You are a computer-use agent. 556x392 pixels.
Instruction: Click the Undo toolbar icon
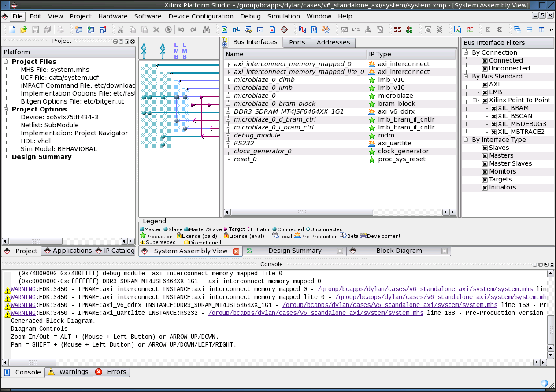[181, 30]
